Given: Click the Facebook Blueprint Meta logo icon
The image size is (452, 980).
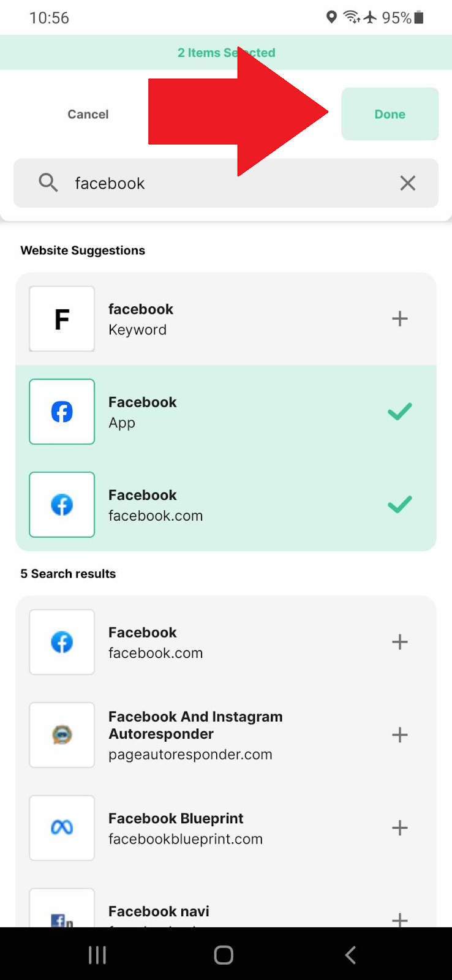Looking at the screenshot, I should pyautogui.click(x=61, y=828).
